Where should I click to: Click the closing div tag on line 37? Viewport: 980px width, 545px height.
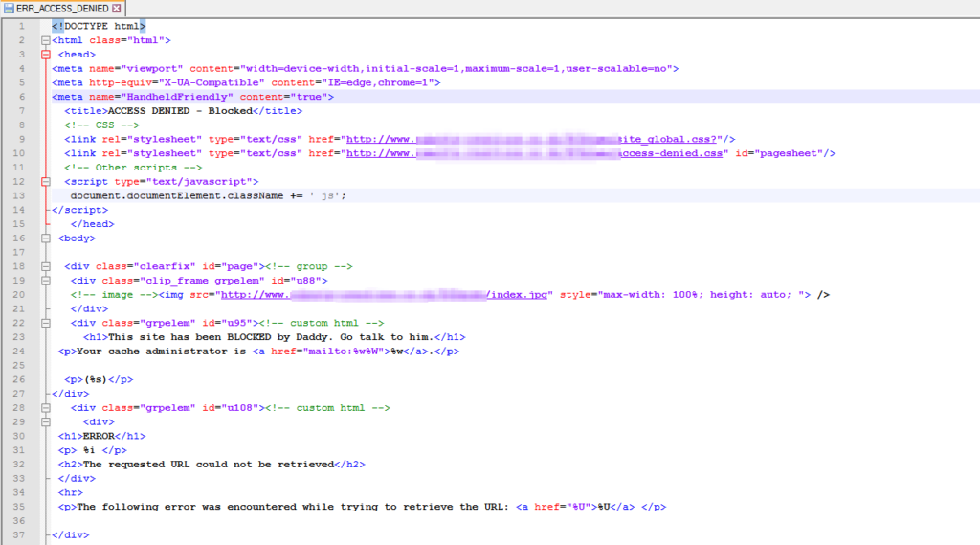pos(71,535)
